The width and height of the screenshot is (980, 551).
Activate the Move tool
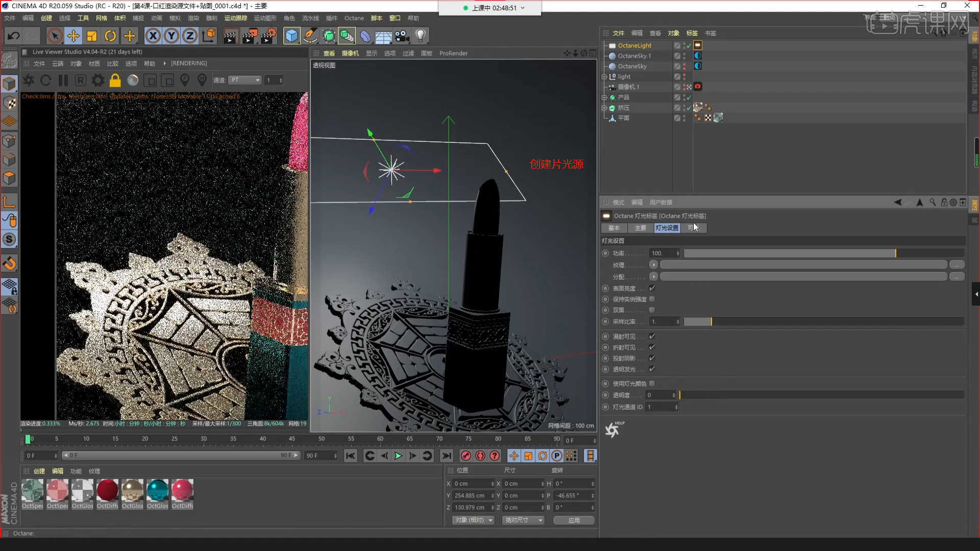(73, 36)
